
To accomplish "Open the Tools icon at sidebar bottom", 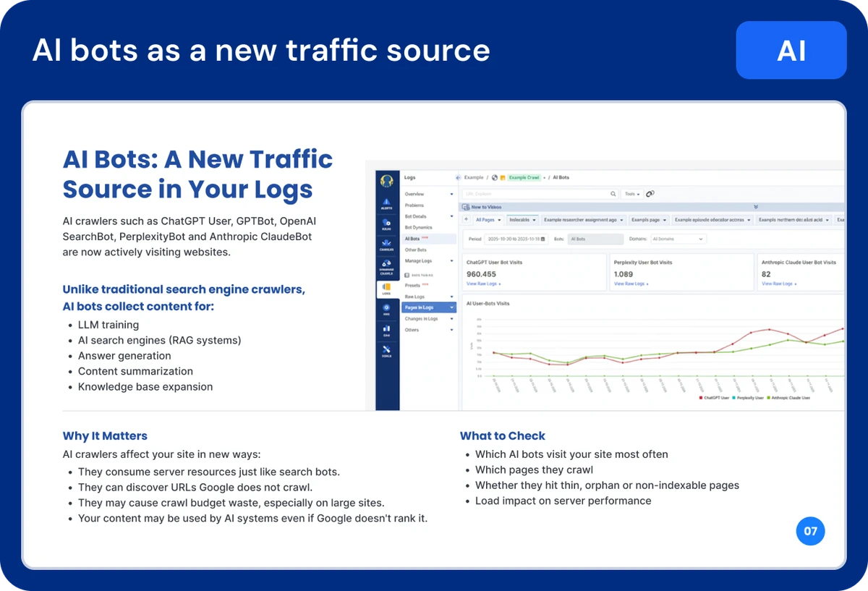I will (387, 351).
